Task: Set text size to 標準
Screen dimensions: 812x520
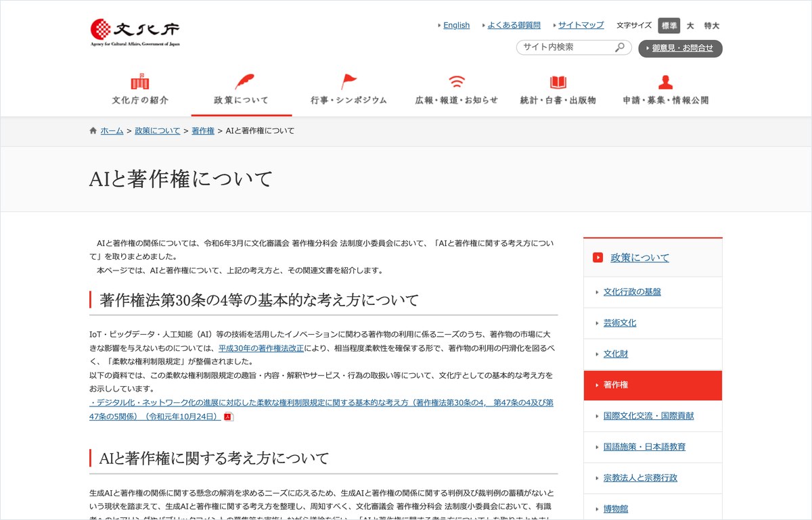Action: click(x=669, y=26)
